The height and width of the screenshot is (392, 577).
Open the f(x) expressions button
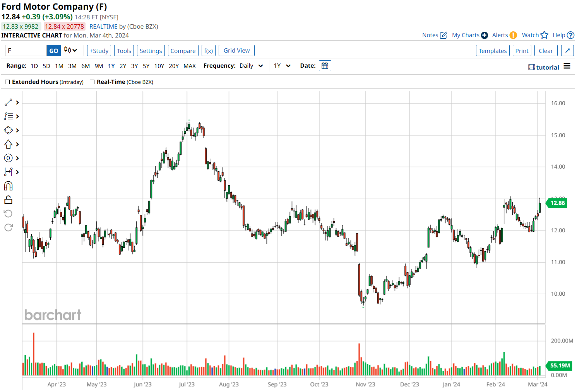209,51
